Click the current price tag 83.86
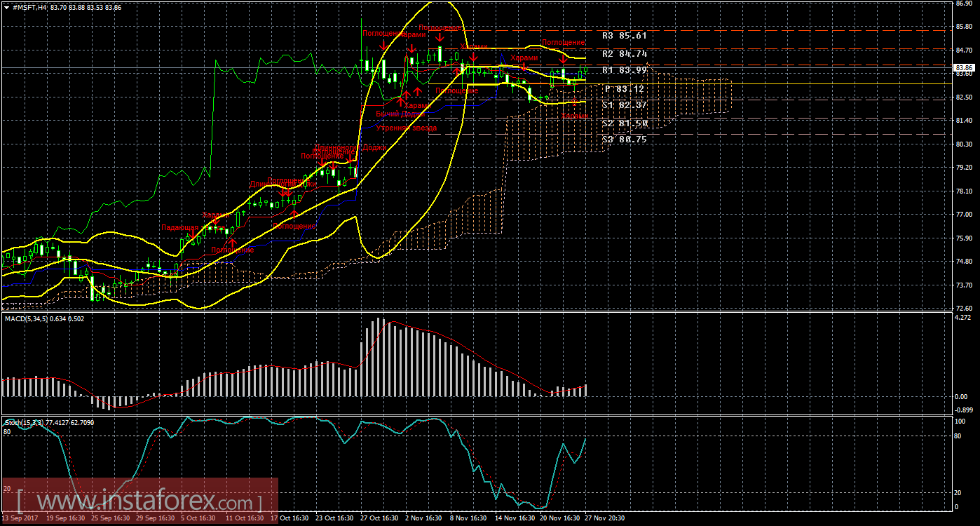Screen dimensions: 980x526 point(965,68)
